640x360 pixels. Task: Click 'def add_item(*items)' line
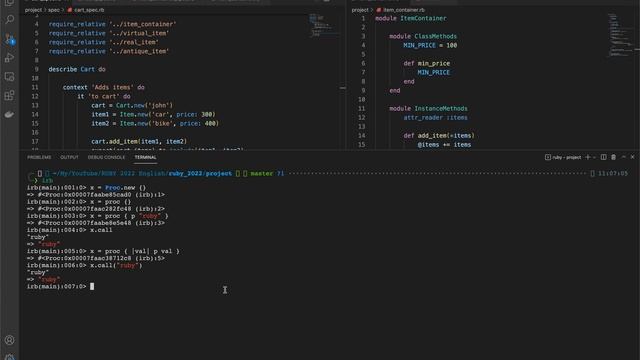coord(439,136)
